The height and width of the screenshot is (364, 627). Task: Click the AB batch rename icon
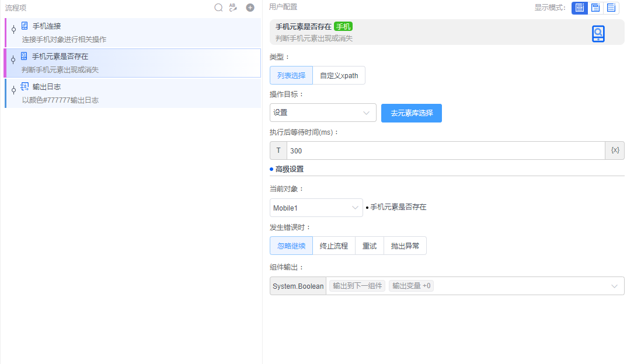click(234, 8)
